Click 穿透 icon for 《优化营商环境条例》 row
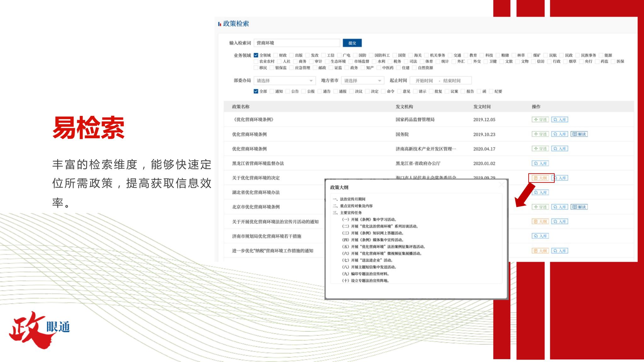Image resolution: width=644 pixels, height=362 pixels. pos(540,120)
